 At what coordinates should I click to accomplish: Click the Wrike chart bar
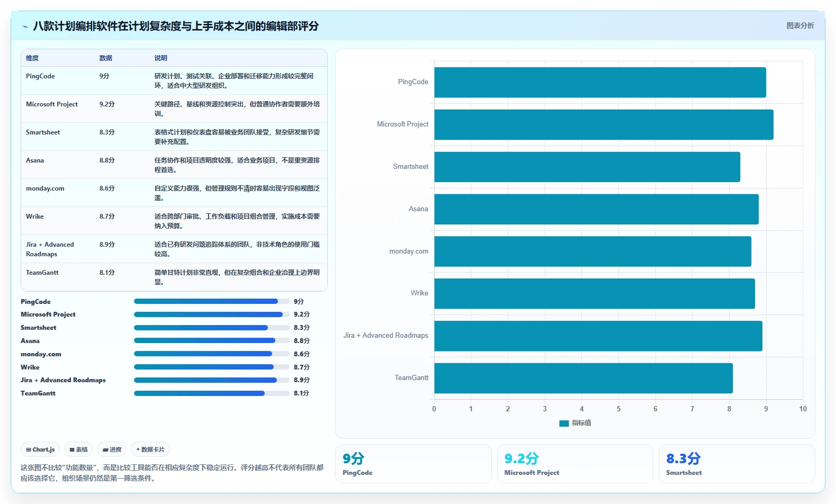click(595, 293)
